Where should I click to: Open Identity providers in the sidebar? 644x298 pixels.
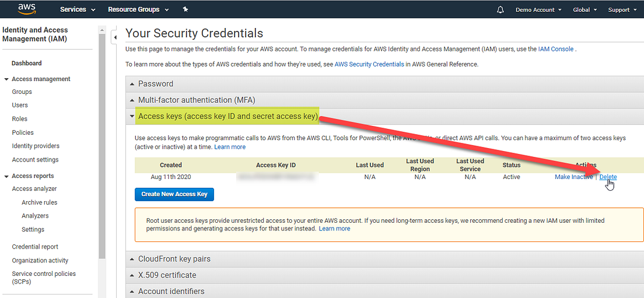click(x=36, y=146)
